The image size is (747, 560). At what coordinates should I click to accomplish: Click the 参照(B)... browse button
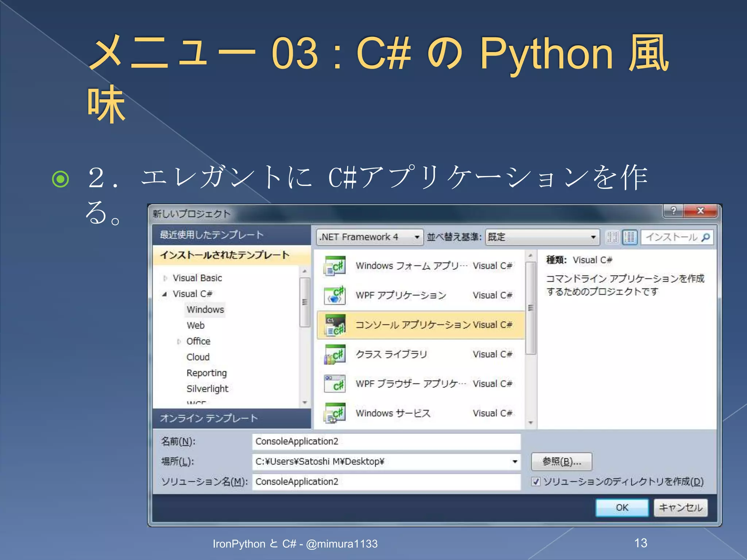pos(562,462)
